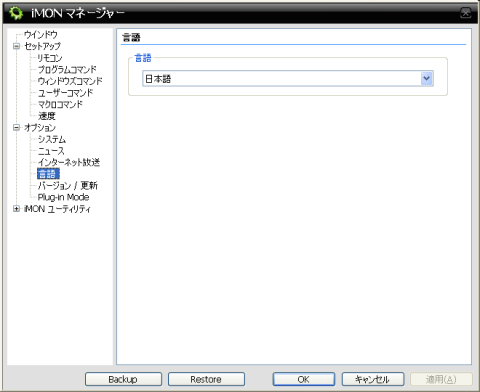Screen dimensions: 480x392
Task: Select ウインドウ in the tree
Action: click(41, 34)
